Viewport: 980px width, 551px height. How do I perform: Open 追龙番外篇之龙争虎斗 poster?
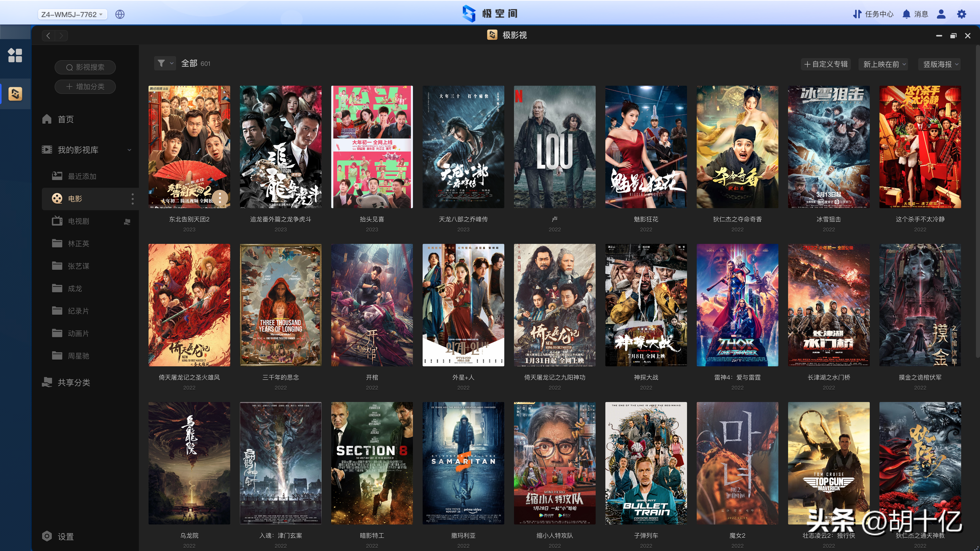[281, 147]
